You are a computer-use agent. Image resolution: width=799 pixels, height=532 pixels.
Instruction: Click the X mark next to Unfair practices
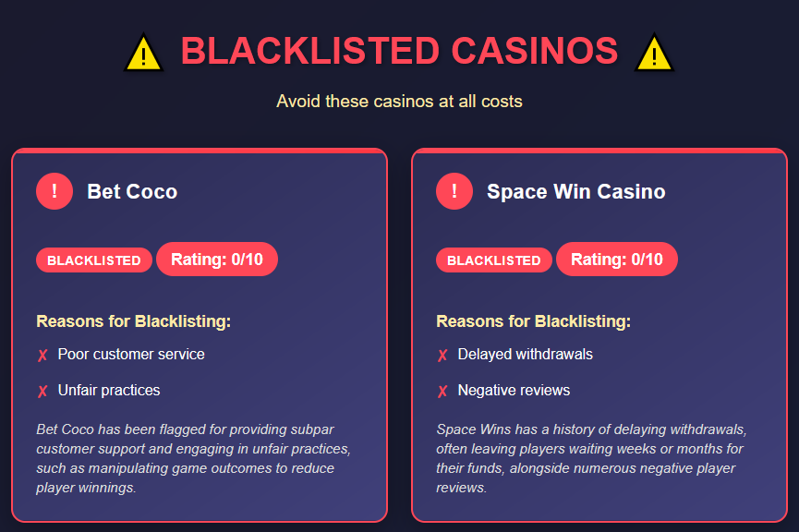point(42,392)
